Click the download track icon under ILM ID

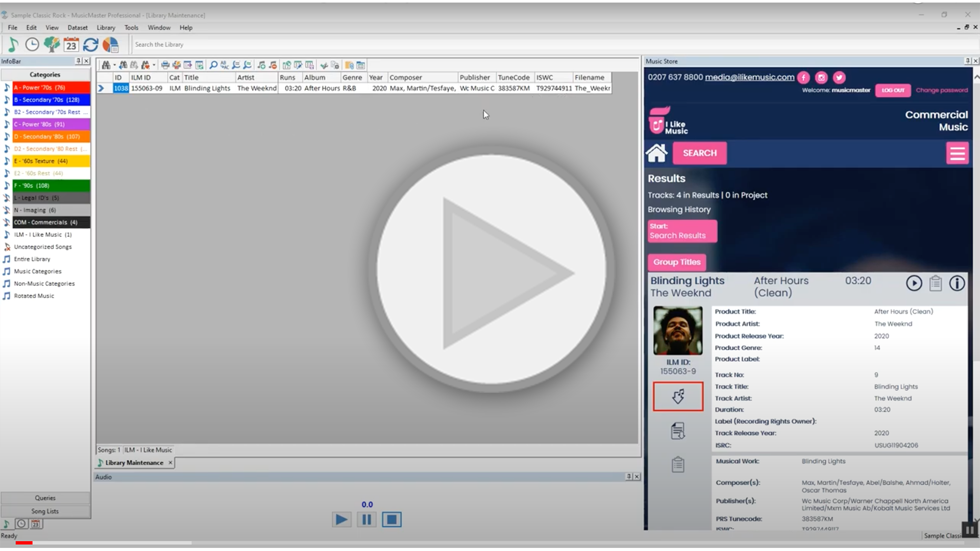(678, 396)
